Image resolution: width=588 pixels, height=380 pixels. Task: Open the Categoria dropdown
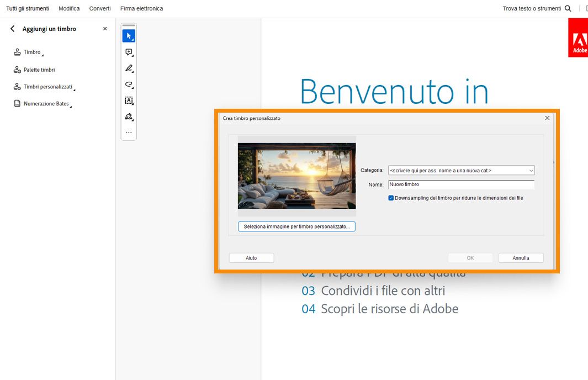click(x=531, y=170)
